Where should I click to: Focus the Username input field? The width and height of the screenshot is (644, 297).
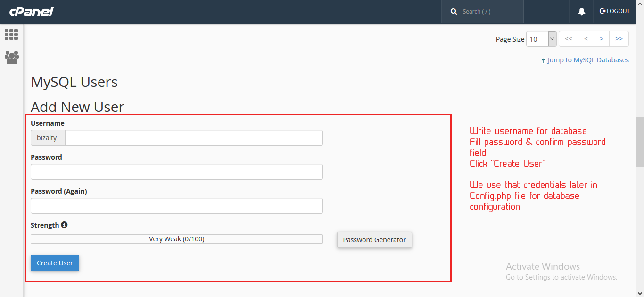[194, 138]
